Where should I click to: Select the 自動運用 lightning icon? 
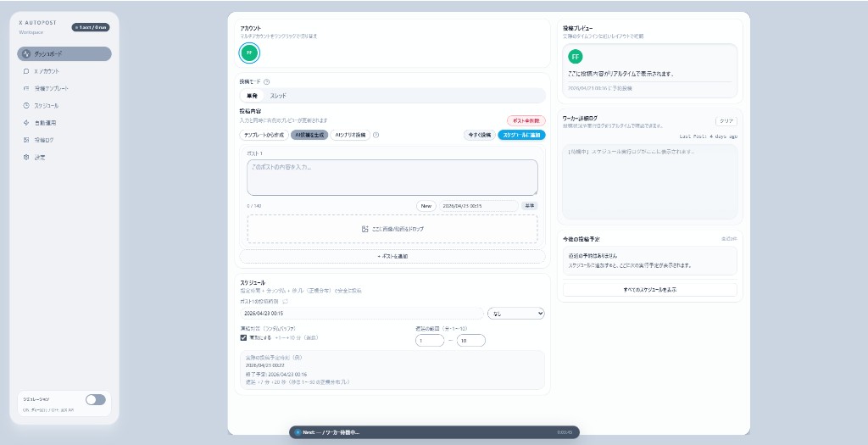[x=26, y=123]
